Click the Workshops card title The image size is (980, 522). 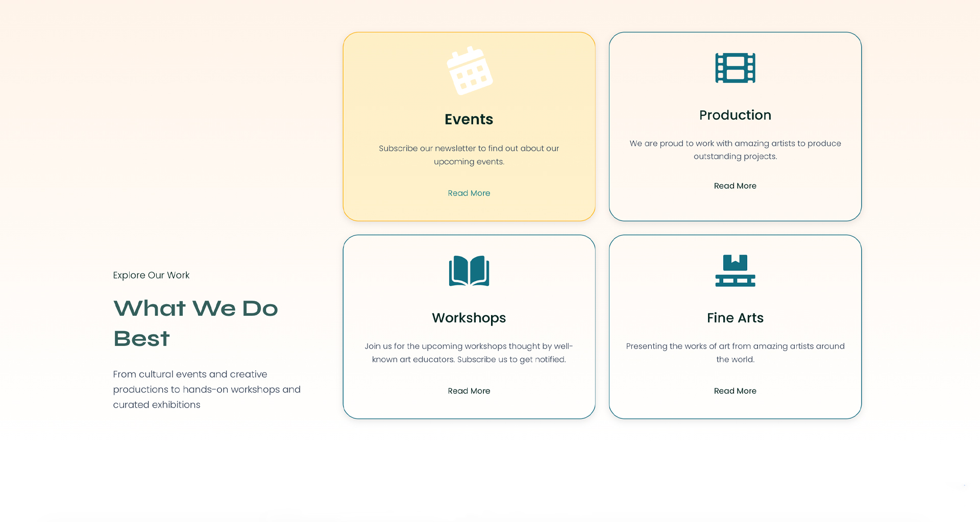[469, 318]
